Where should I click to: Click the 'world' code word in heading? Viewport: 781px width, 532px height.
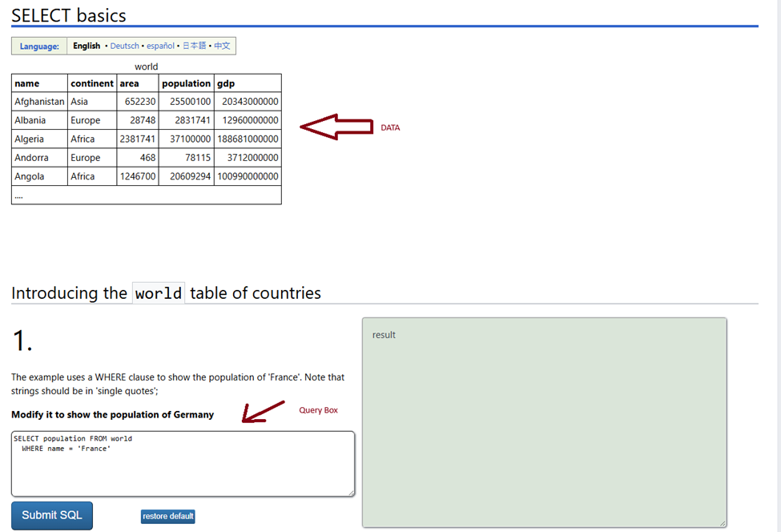coord(158,293)
